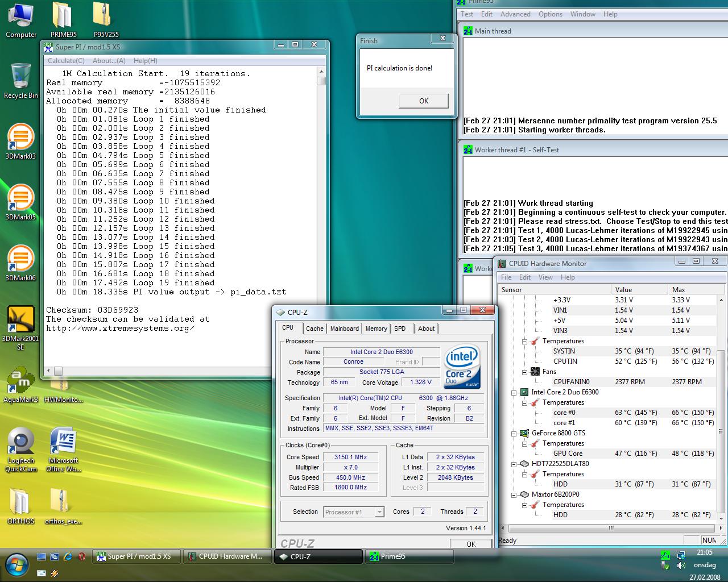Click the taskbar clock showing 21:05

(x=704, y=552)
